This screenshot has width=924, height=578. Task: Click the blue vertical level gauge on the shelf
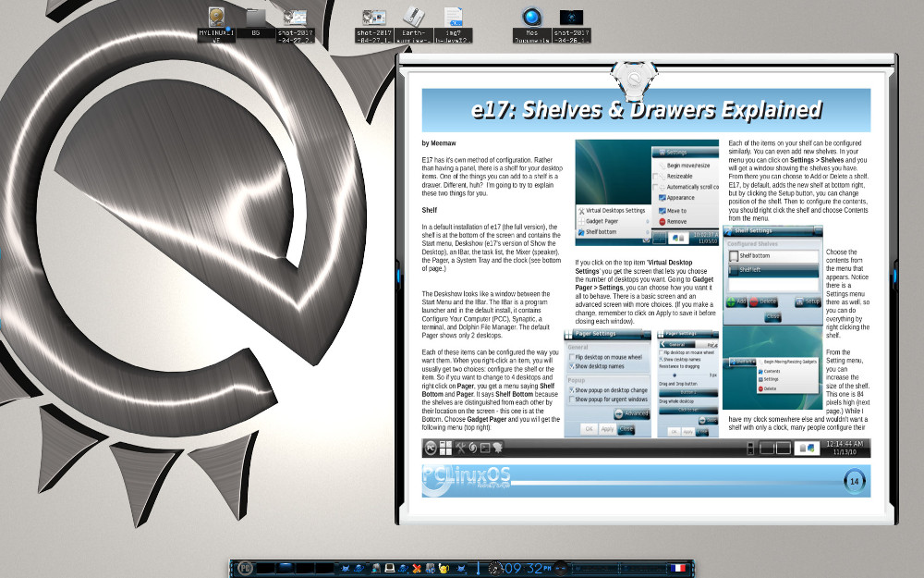[478, 569]
